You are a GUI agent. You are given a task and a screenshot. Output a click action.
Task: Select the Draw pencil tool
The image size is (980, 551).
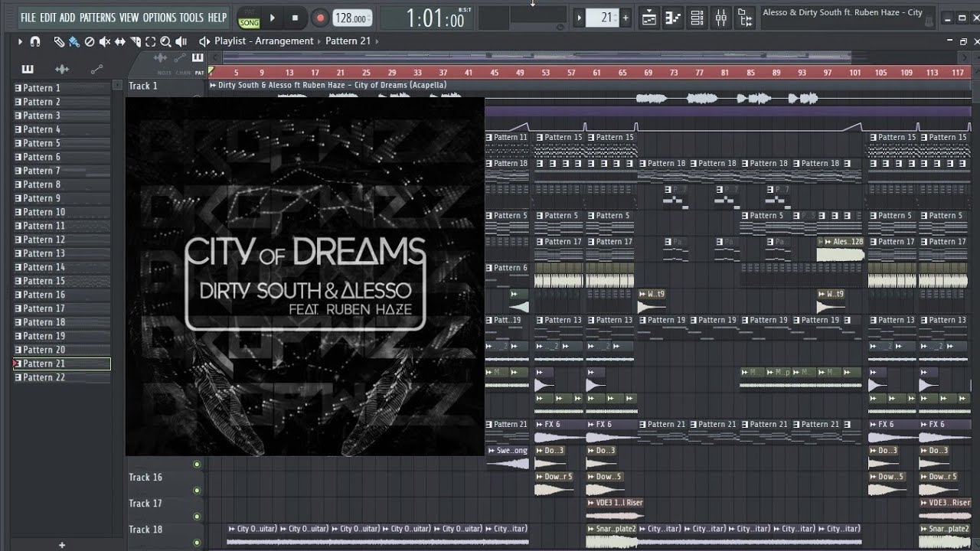59,41
